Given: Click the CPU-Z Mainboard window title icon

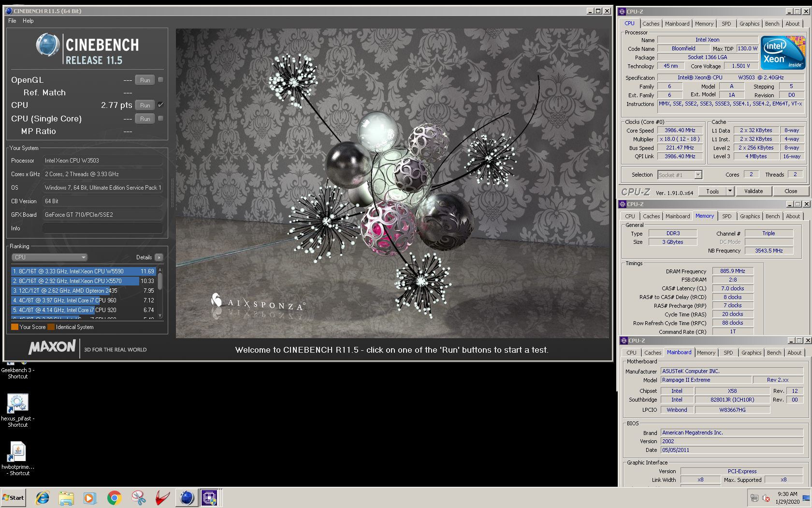Looking at the screenshot, I should pos(623,341).
